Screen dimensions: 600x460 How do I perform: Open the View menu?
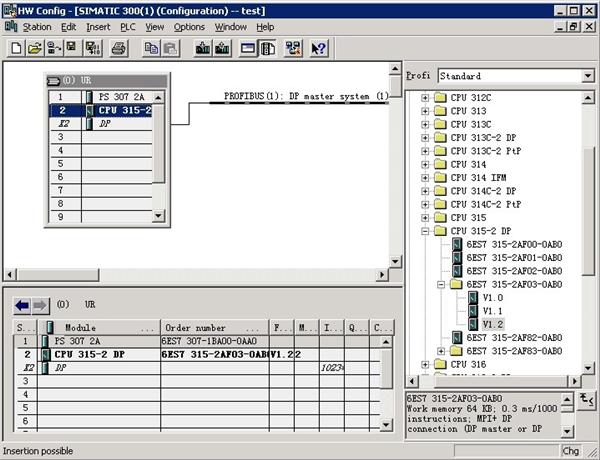pyautogui.click(x=155, y=27)
